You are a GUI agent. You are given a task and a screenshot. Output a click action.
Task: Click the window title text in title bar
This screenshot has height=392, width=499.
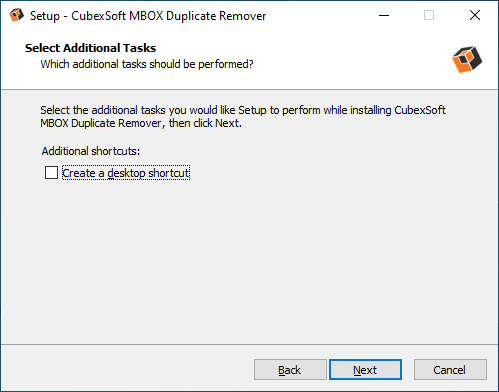tap(148, 16)
